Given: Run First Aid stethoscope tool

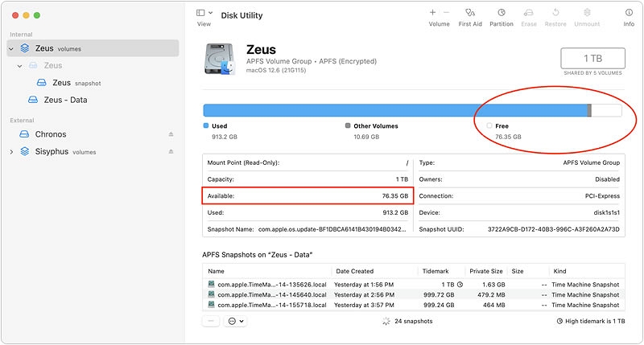Looking at the screenshot, I should tap(470, 12).
